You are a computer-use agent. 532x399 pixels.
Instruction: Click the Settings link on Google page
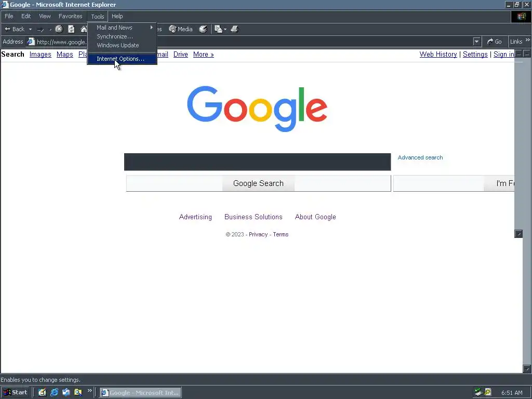[475, 54]
